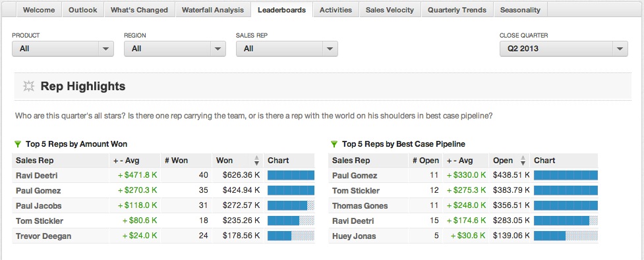This screenshot has width=644, height=260.
Task: Click Huey Jonas's pipeline chart bar
Action: pyautogui.click(x=566, y=236)
